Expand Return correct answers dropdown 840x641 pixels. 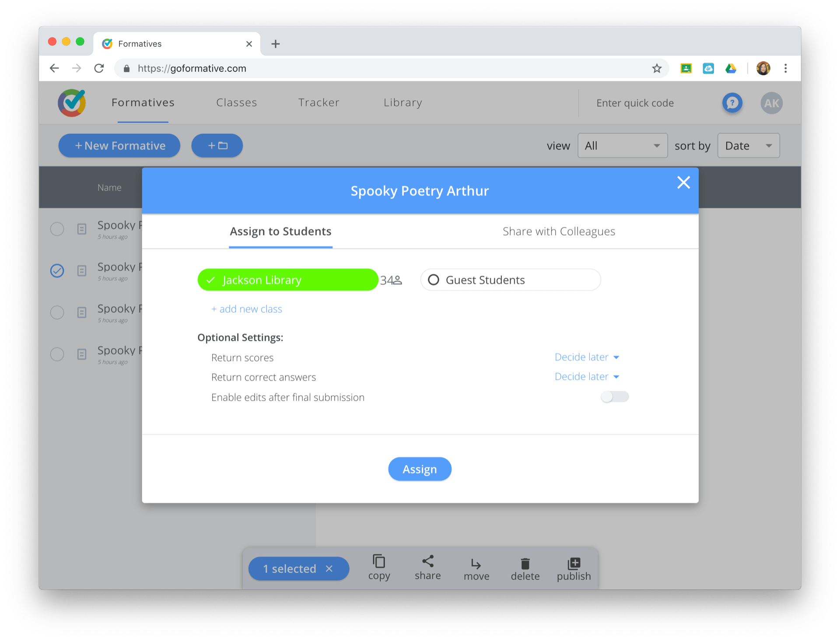click(x=586, y=377)
